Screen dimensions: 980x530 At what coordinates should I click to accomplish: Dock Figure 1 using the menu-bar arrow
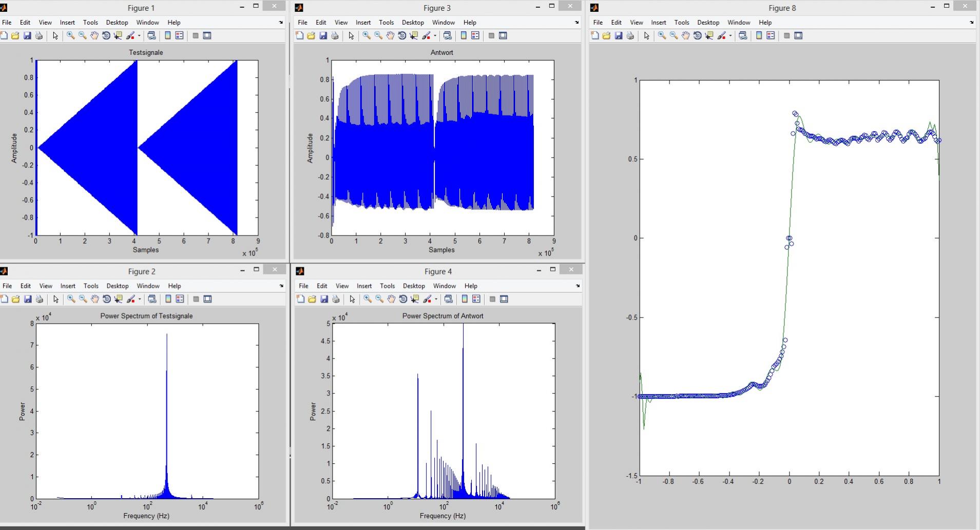(281, 23)
